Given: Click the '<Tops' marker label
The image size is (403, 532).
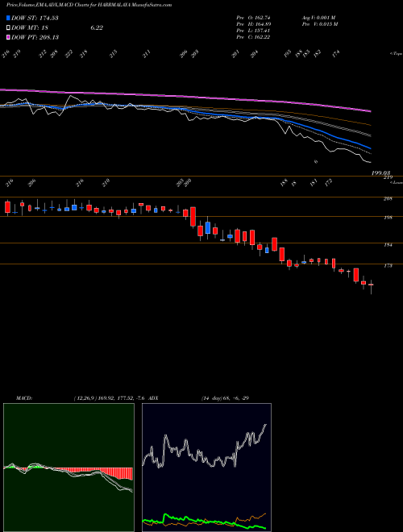Looking at the screenshot, I should [396, 54].
